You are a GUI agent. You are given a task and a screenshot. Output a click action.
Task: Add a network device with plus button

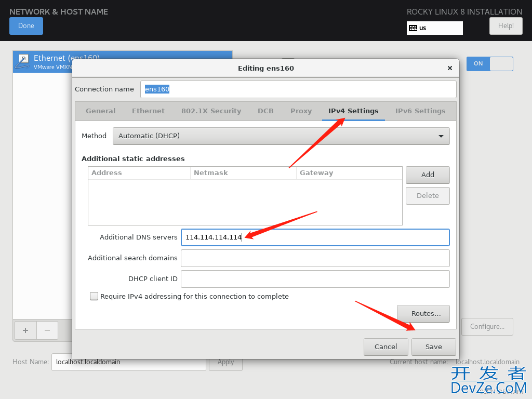[25, 330]
